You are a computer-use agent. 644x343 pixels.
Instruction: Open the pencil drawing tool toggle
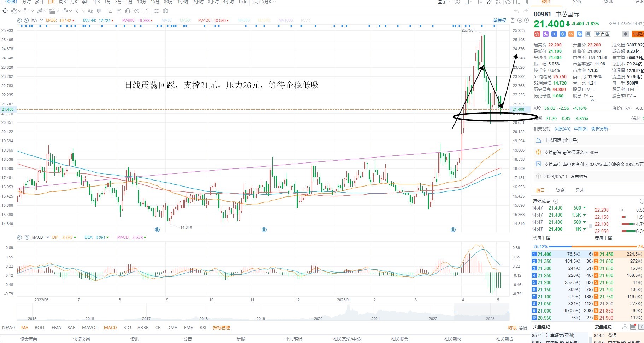click(x=490, y=2)
